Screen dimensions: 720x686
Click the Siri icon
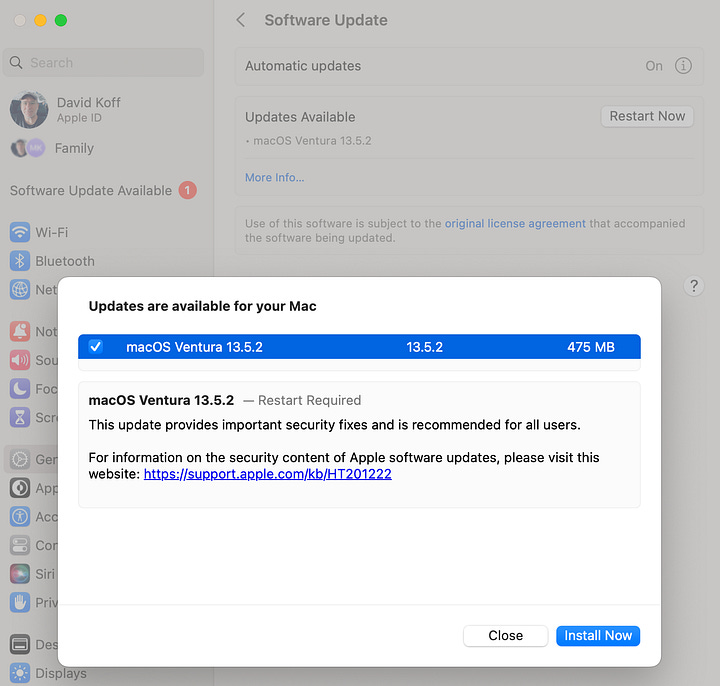20,574
